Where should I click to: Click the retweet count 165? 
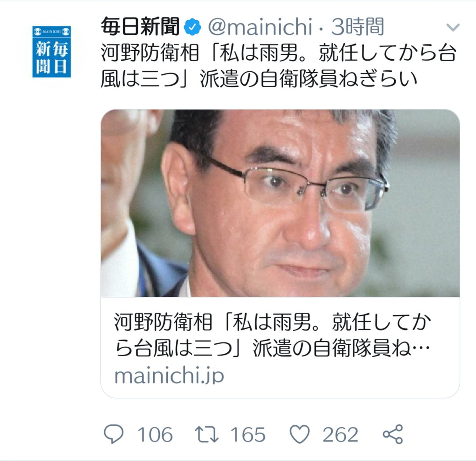point(248,435)
